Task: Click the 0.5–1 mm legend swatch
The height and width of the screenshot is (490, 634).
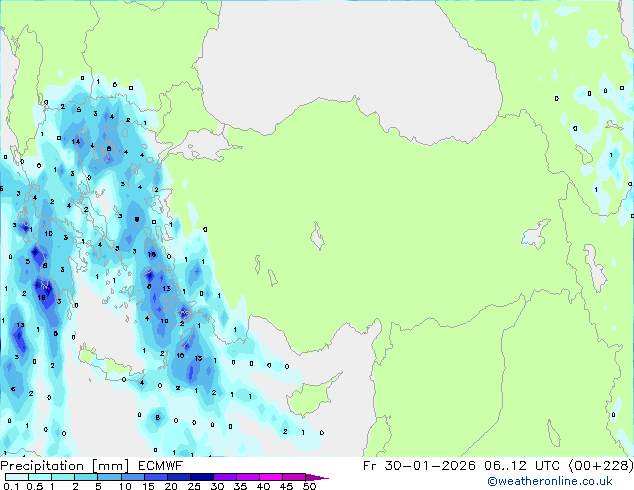Action: pyautogui.click(x=40, y=477)
